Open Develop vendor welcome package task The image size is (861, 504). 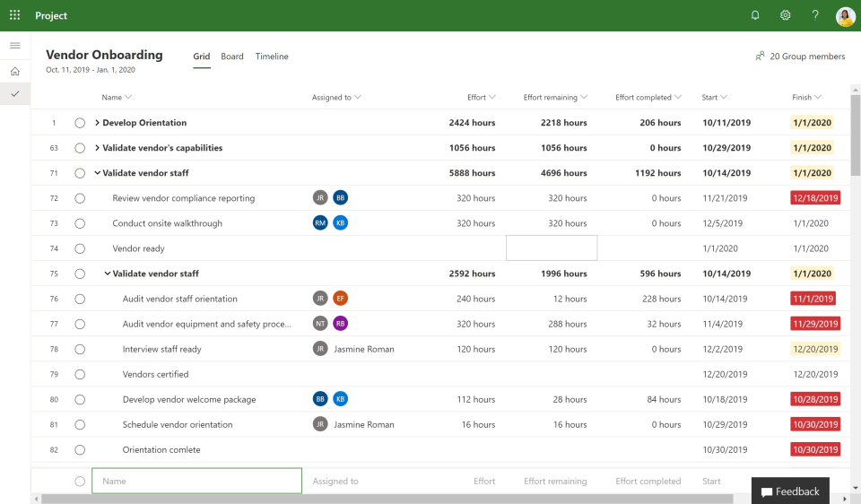(x=189, y=399)
